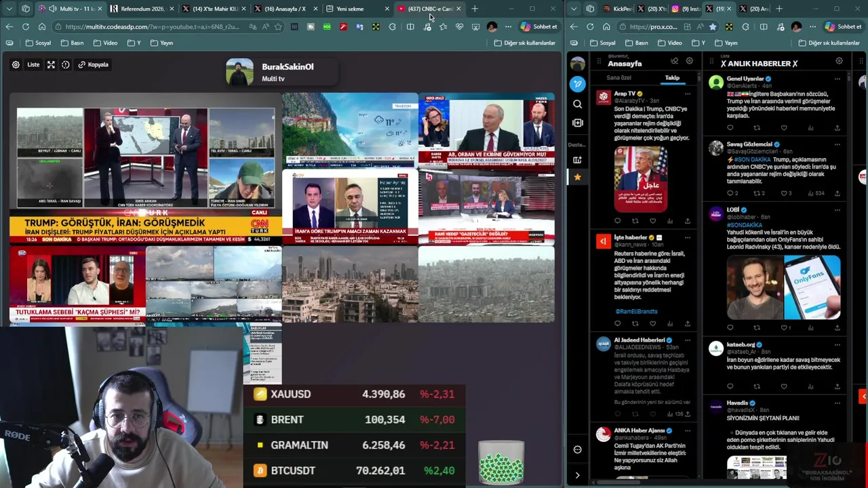The height and width of the screenshot is (488, 868).
Task: Open tab list chevron in left browser
Action: point(9,9)
